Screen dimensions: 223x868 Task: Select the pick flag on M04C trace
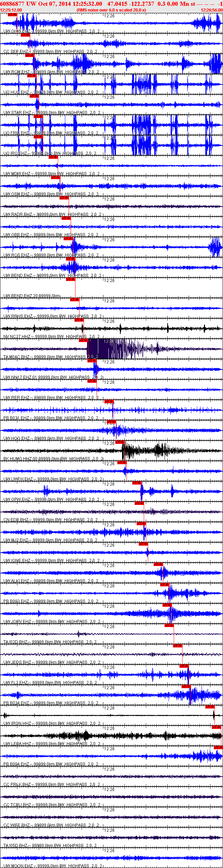(83, 340)
